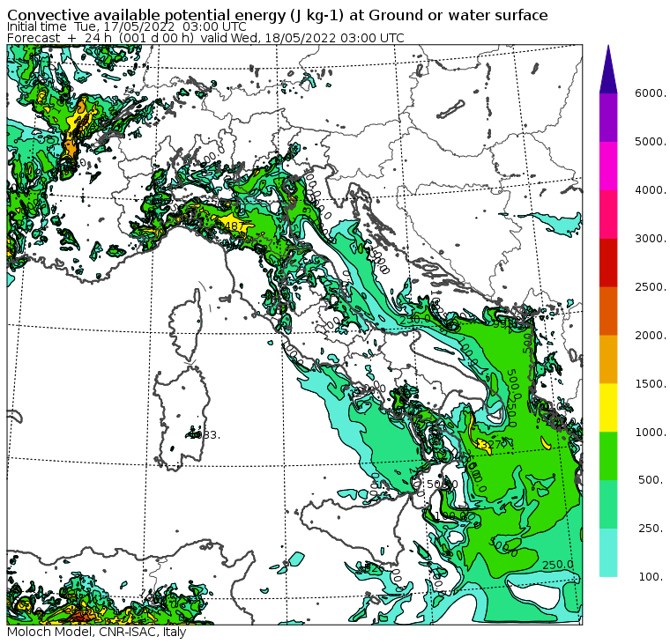
Task: Click the 'Convective available potential energy' title
Action: (x=278, y=15)
